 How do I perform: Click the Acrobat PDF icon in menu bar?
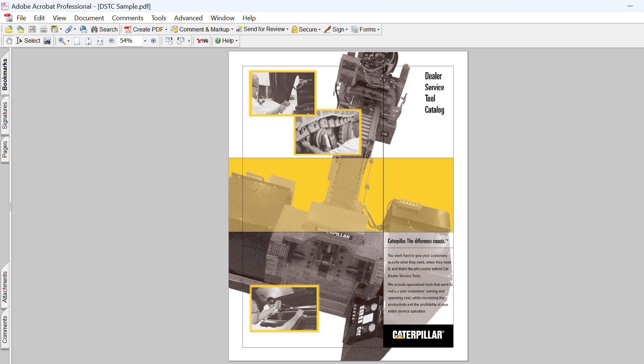8,18
